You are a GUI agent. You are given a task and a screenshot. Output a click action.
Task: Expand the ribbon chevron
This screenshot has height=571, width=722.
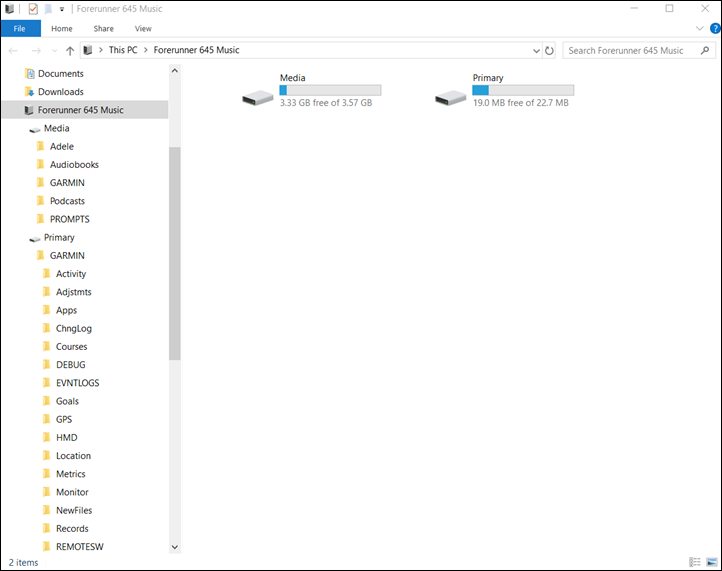click(699, 29)
